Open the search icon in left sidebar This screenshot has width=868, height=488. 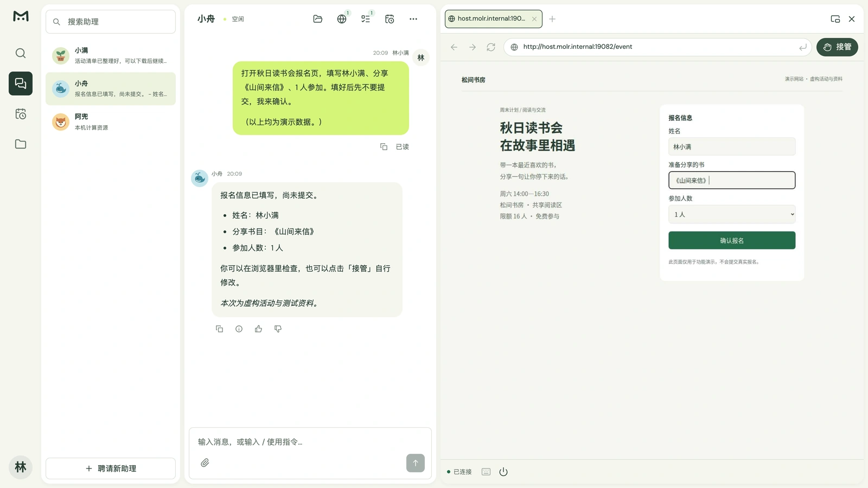pyautogui.click(x=21, y=53)
